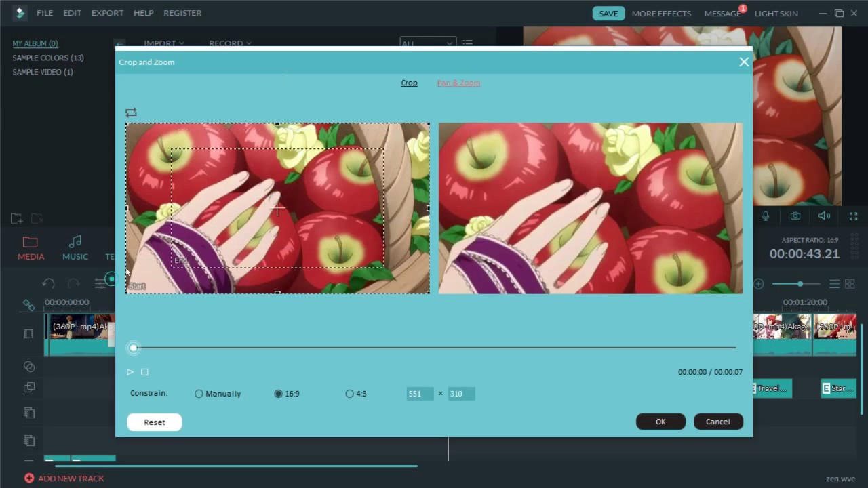The height and width of the screenshot is (488, 868).
Task: Click the delete folder icon
Action: 37,219
